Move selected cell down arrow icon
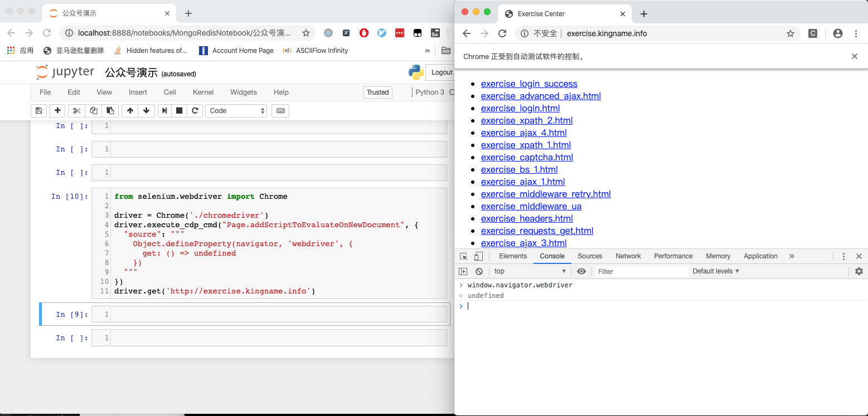Screen dimensions: 868x416 pyautogui.click(x=146, y=111)
